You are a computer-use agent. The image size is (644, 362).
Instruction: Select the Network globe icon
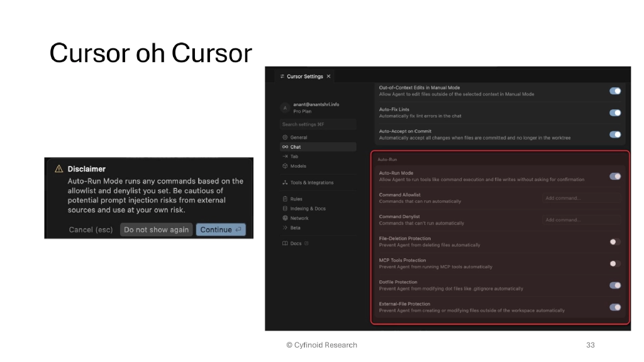click(284, 218)
